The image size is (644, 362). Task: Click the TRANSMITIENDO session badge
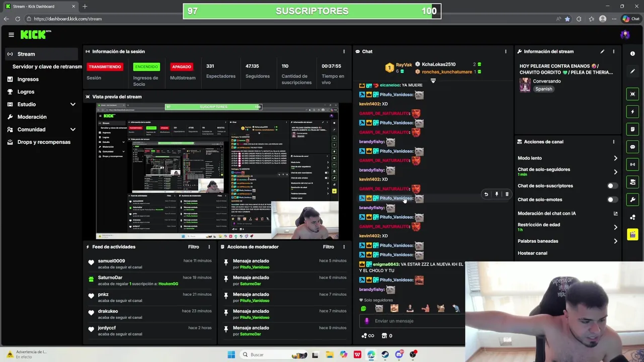click(105, 66)
